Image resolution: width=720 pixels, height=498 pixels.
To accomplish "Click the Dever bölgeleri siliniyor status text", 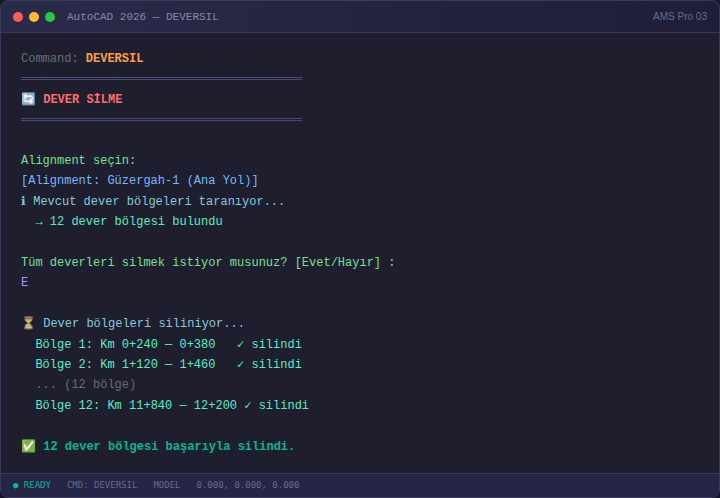I will coord(143,323).
